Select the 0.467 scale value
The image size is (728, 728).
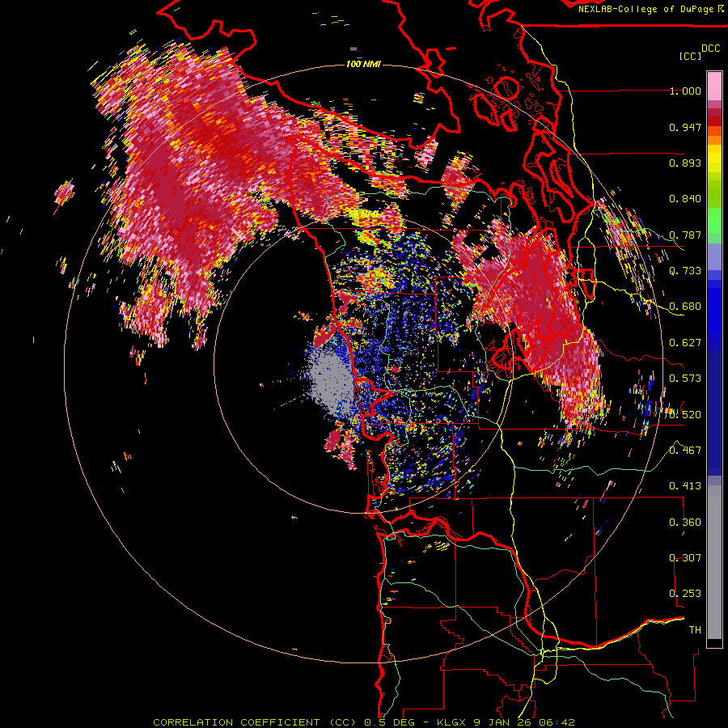(x=685, y=451)
